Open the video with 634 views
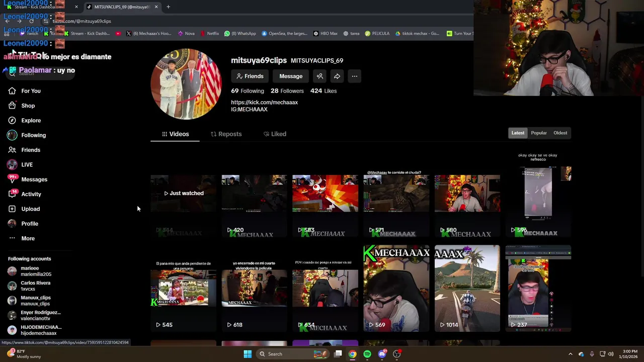The height and width of the screenshot is (362, 644). (x=325, y=289)
